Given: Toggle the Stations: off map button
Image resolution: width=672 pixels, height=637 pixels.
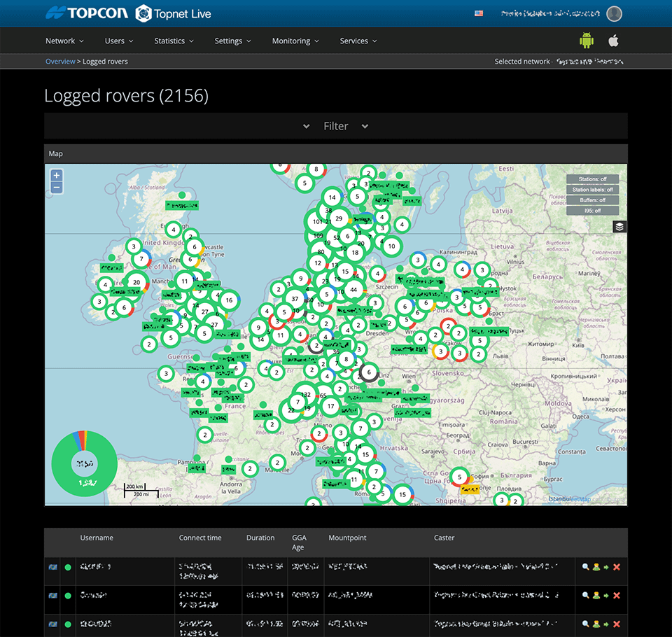Looking at the screenshot, I should [x=592, y=179].
